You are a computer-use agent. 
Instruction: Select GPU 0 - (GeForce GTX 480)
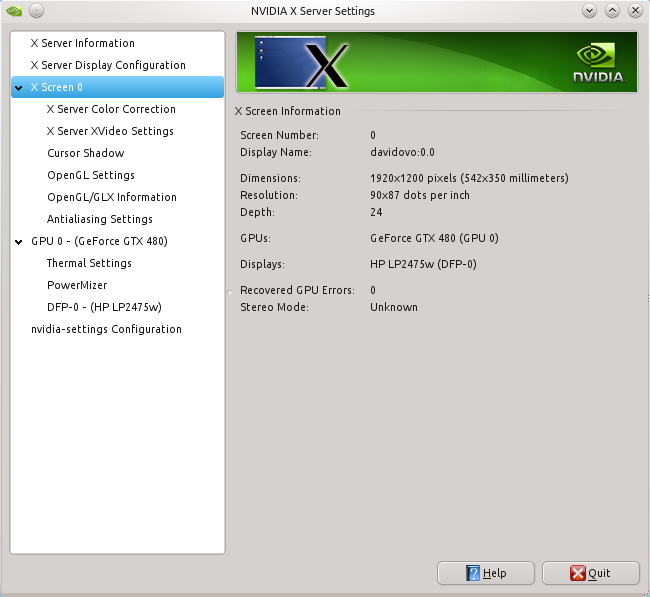[99, 241]
